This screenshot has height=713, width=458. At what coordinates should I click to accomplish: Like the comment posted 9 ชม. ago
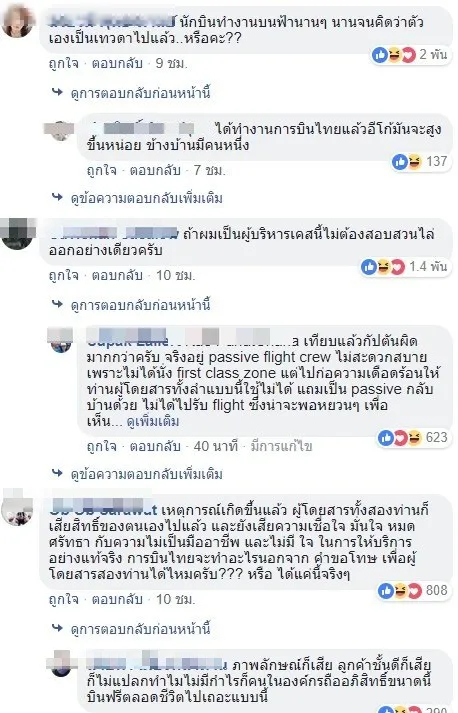[64, 63]
